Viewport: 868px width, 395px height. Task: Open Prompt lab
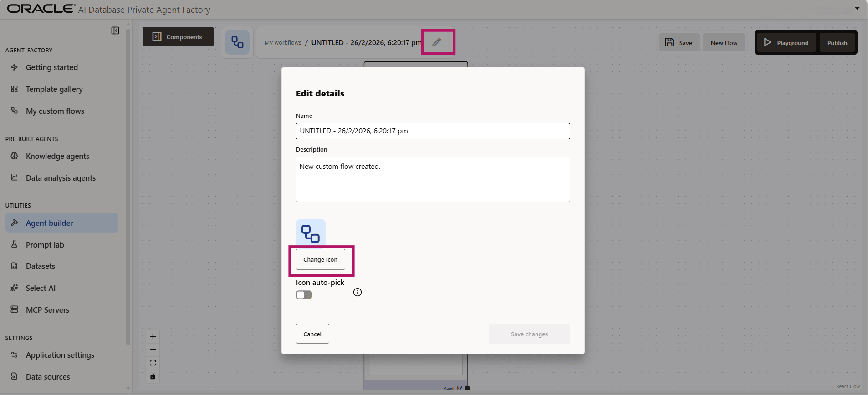tap(62, 245)
